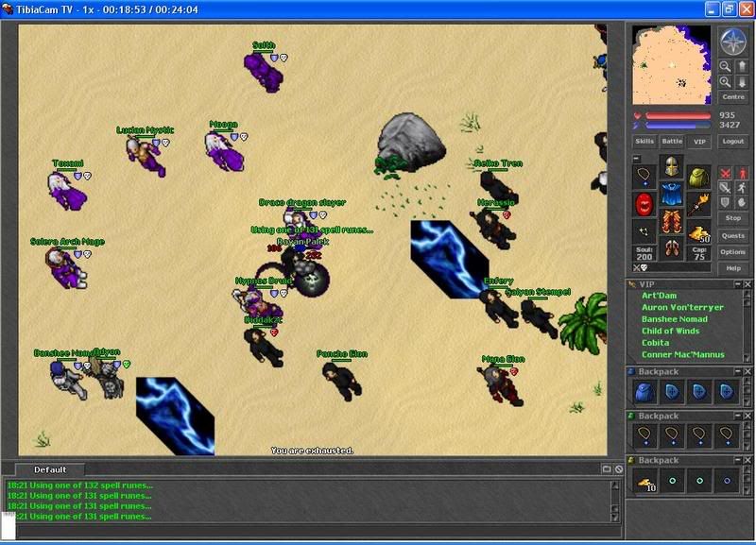The image size is (756, 545).
Task: Zoom out the minimap
Action: click(x=725, y=66)
